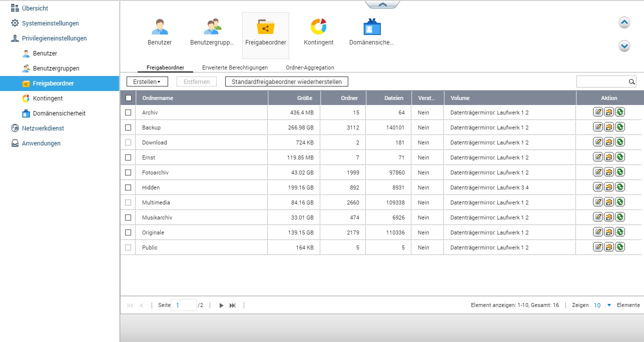Screen dimensions: 644x342
Task: Go to the next page of folders
Action: click(221, 305)
